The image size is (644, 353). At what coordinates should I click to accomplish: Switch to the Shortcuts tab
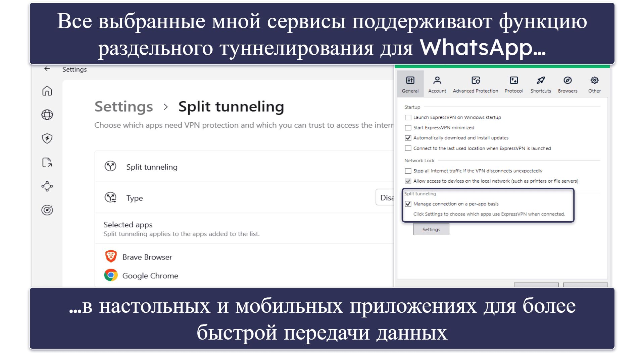[541, 84]
